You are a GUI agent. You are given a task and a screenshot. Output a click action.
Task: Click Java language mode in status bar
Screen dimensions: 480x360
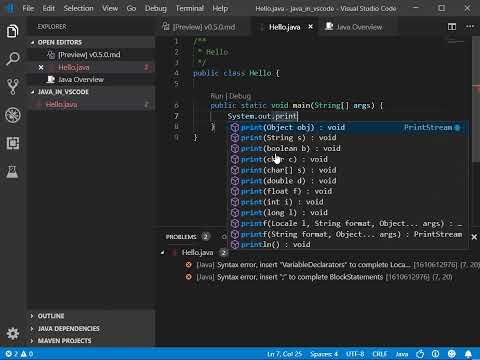402,354
